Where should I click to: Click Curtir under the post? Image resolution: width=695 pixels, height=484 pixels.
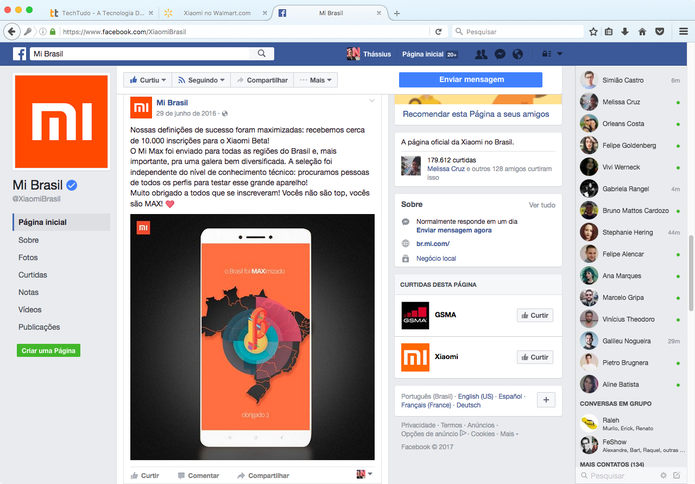[145, 476]
